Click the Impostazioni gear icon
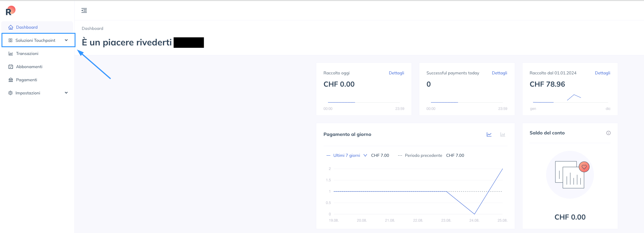Viewport: 644px width, 233px height. (10, 93)
